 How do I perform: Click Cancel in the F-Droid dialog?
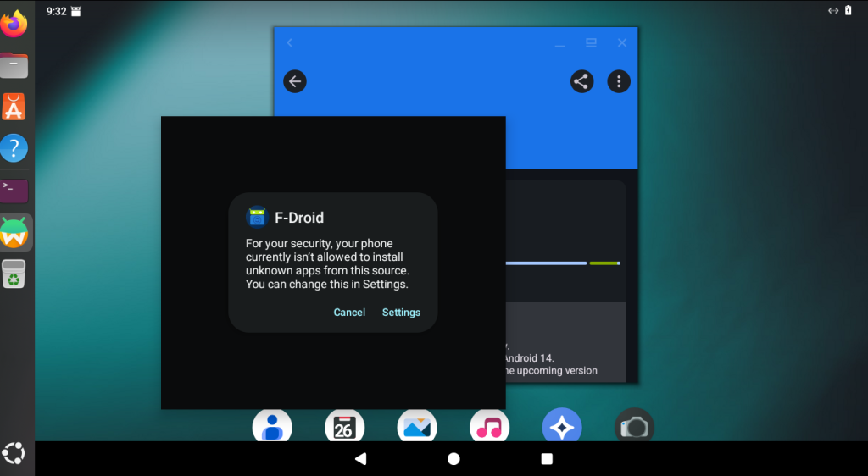[x=349, y=313]
